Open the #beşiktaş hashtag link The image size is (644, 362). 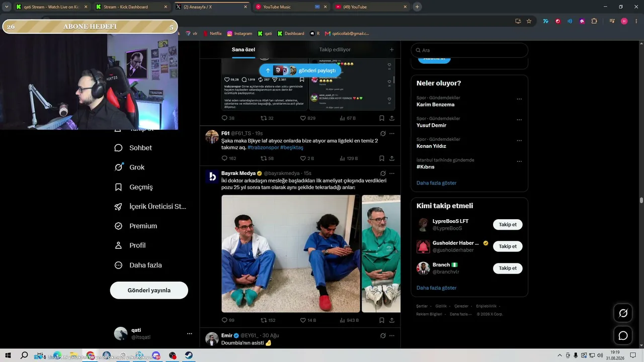(292, 147)
